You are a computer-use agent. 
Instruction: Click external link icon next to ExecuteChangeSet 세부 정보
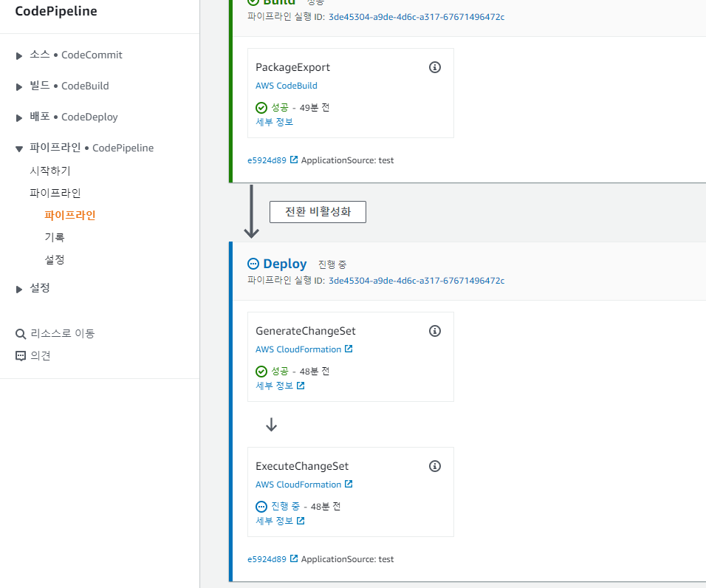click(x=301, y=521)
